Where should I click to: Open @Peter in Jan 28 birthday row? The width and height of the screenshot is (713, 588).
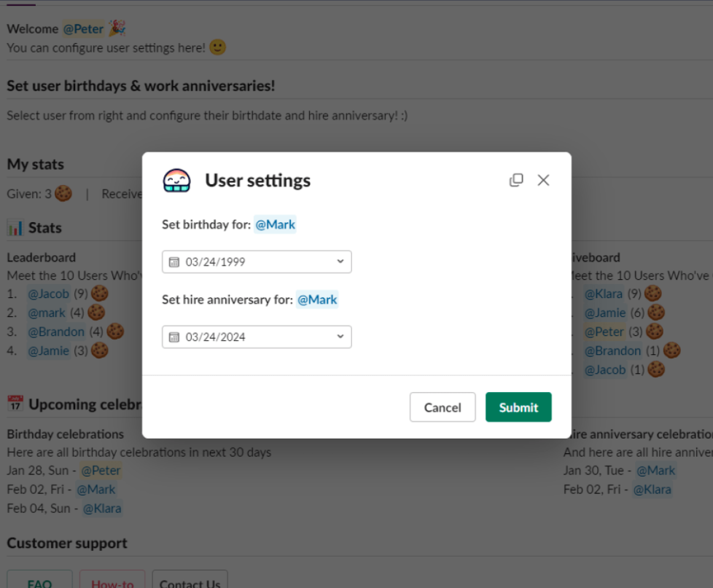[101, 470]
